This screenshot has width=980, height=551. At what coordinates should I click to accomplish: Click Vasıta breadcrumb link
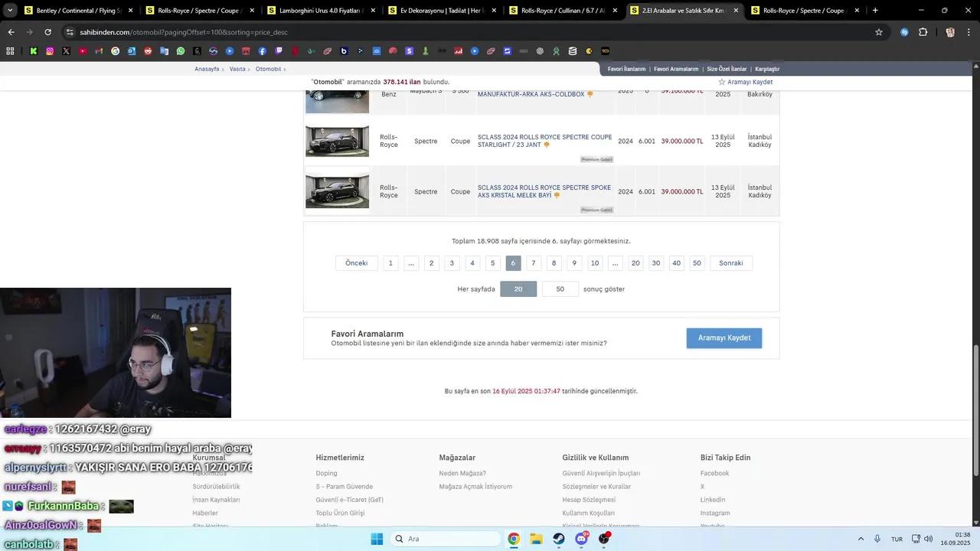(237, 69)
